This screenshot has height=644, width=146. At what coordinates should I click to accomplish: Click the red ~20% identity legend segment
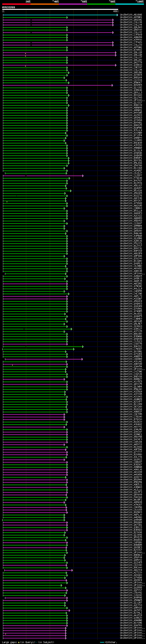click(16, 4)
